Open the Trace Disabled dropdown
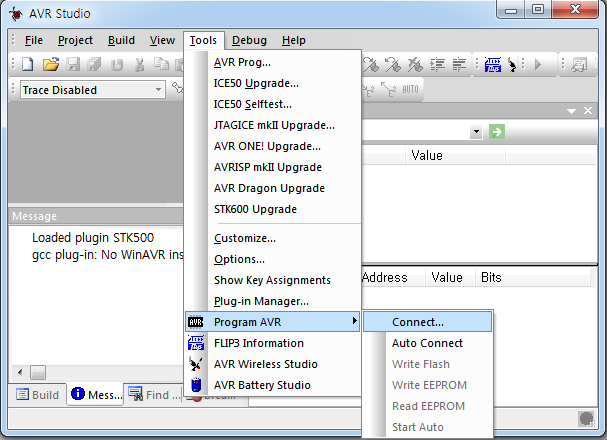 tap(158, 90)
